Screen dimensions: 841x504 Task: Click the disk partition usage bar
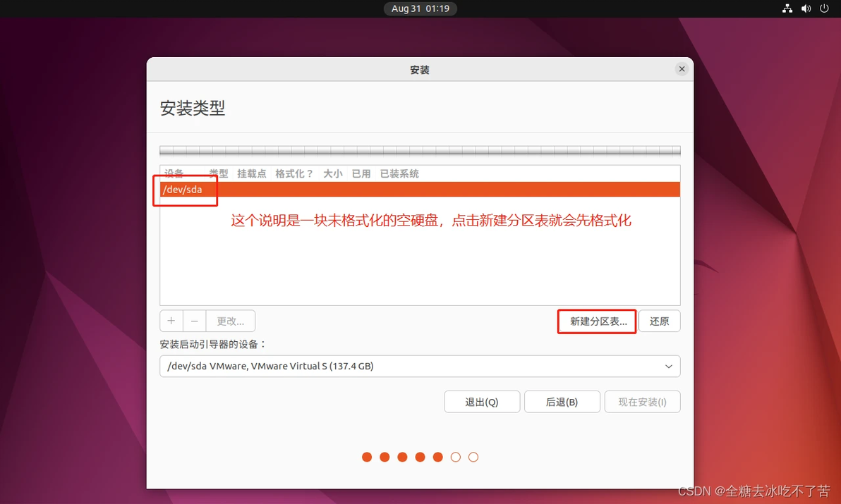[420, 151]
